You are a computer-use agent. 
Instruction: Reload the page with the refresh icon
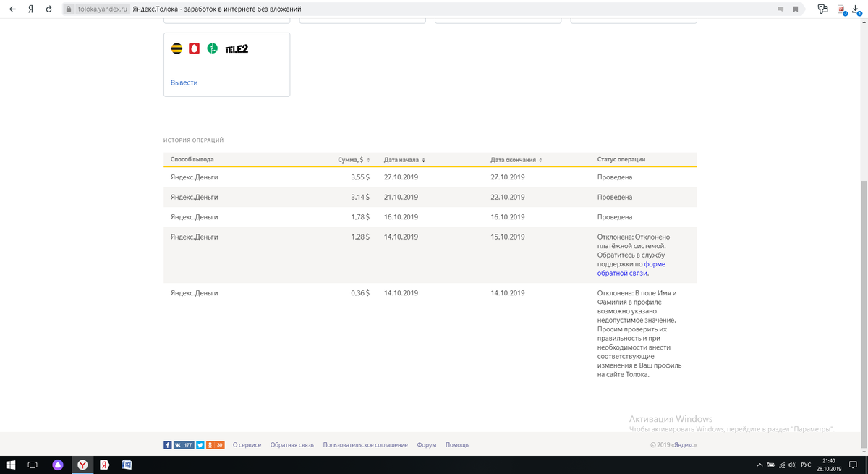tap(48, 9)
